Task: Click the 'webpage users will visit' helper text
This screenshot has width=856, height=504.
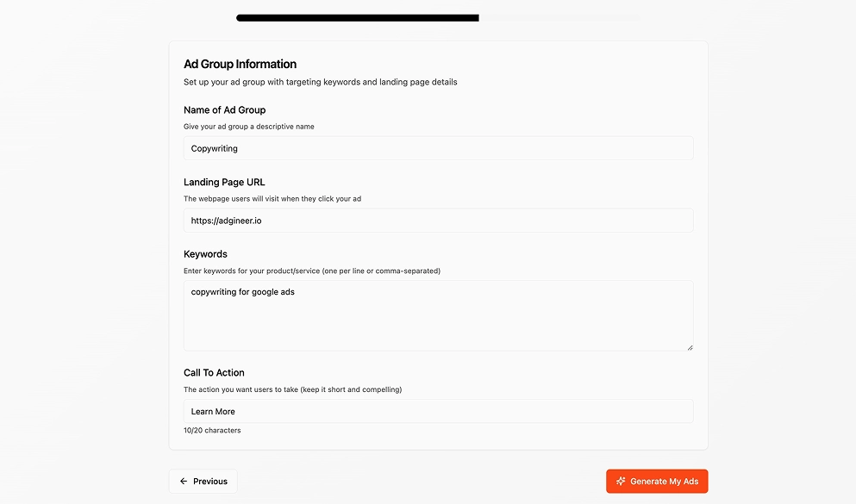Action: 272,199
